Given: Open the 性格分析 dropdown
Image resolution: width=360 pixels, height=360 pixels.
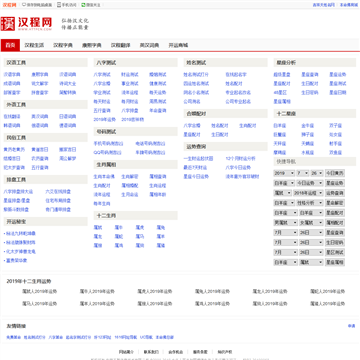Looking at the screenshot, I should 310,203.
